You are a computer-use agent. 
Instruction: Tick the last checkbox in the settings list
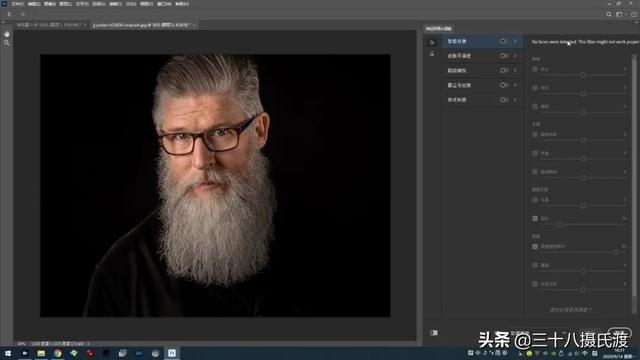tap(535, 284)
